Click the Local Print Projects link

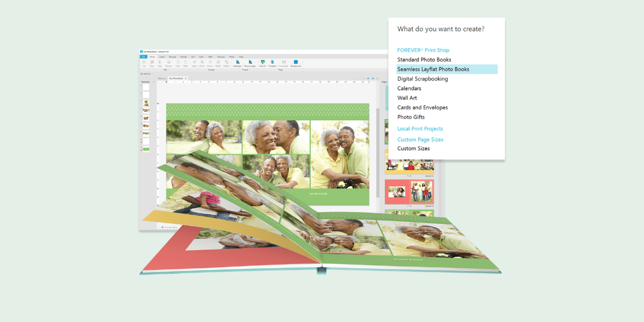[420, 129]
